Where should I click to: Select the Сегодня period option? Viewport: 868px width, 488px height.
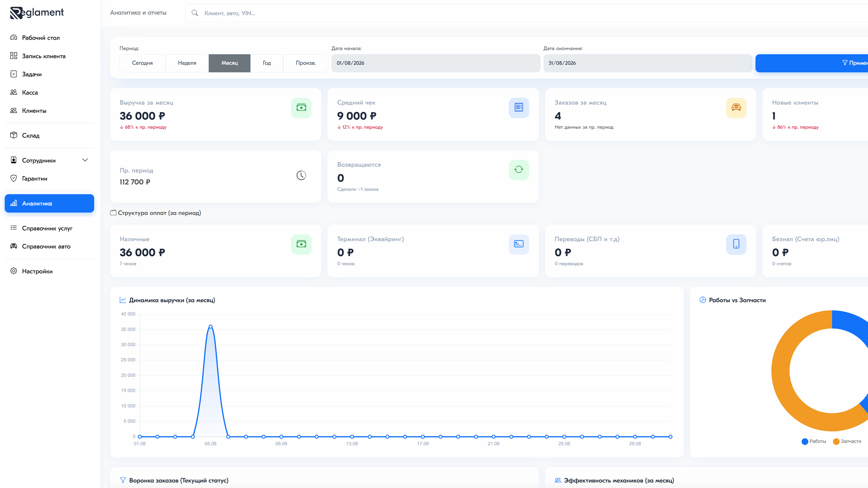click(142, 63)
